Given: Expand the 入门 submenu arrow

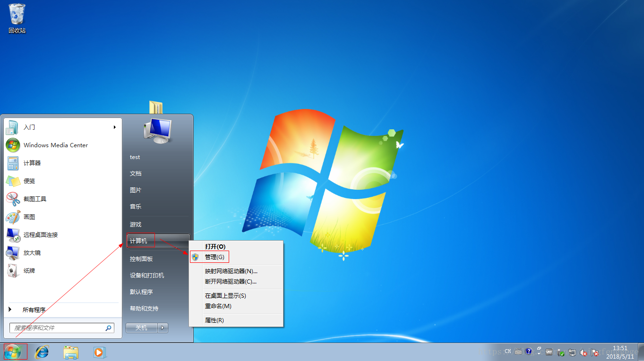Looking at the screenshot, I should 114,127.
